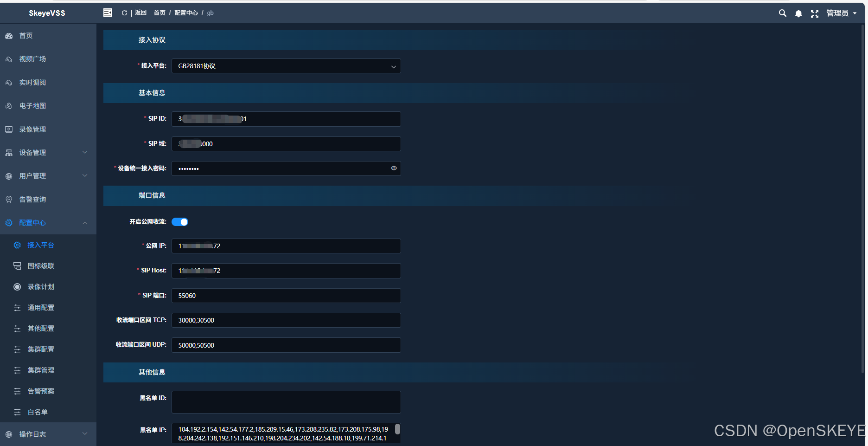The width and height of the screenshot is (868, 446).
Task: Click the 录像管理 icon in the sidebar
Action: coord(9,129)
